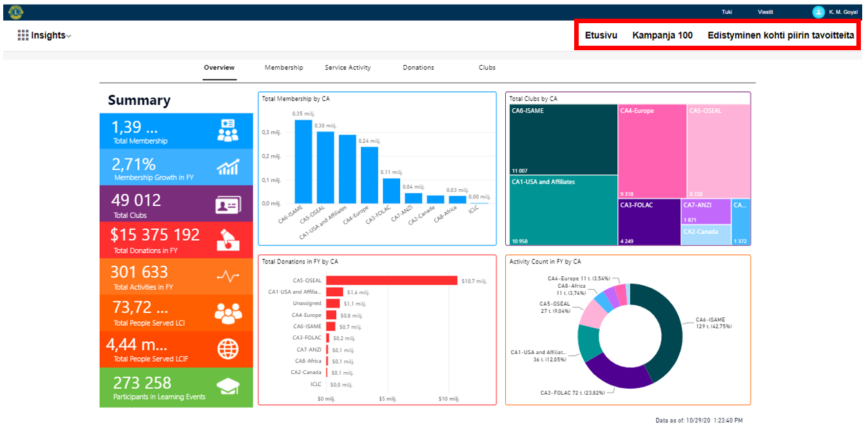Screen dimensions: 868x432
Task: Open the Insights app grid icon
Action: coord(23,35)
